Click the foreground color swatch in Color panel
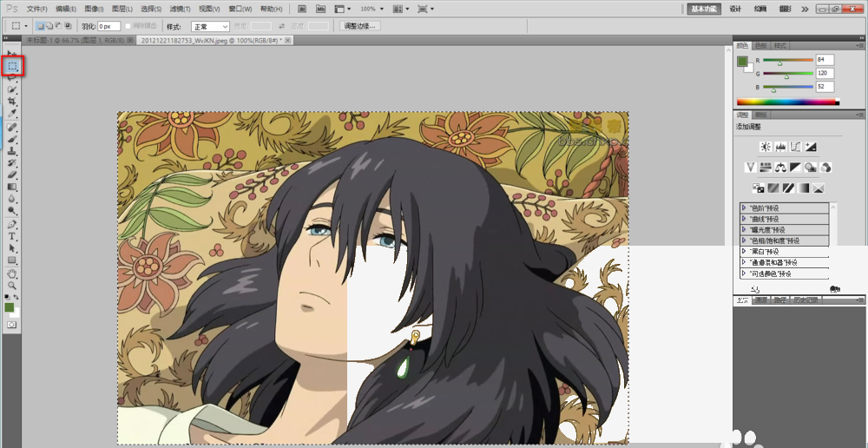868x448 pixels. coord(742,62)
